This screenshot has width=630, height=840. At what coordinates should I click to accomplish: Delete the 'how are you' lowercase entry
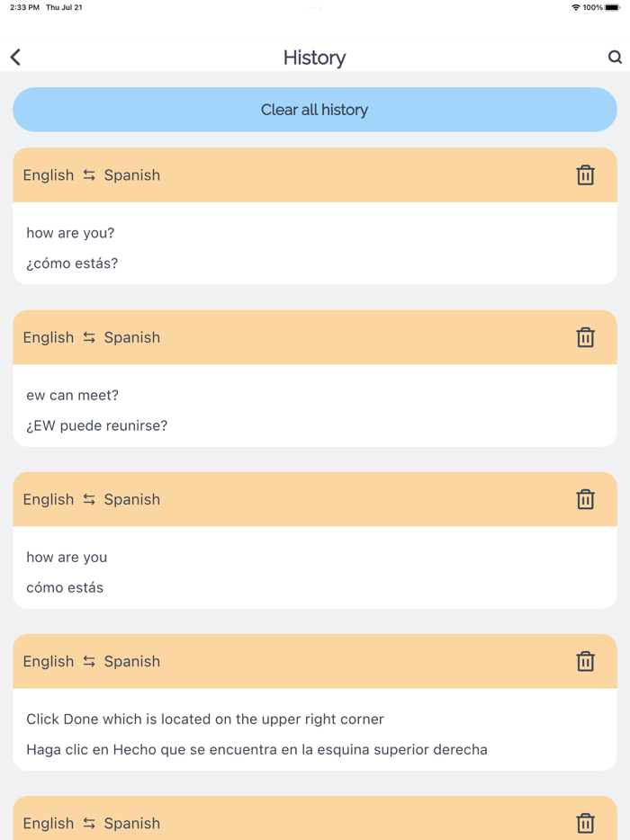[x=586, y=499]
